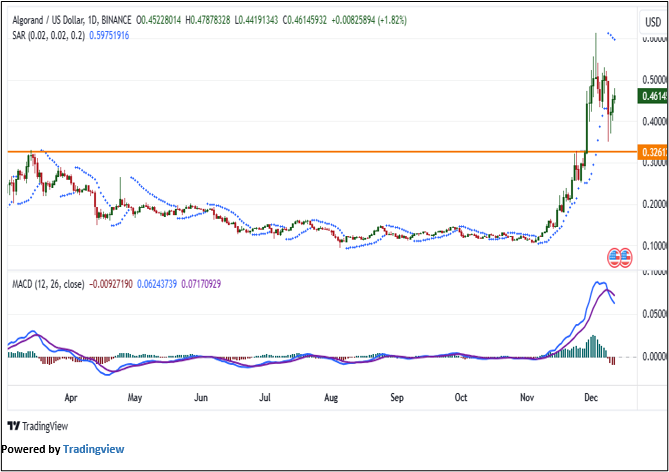Select the SAR (0.02, 0.02, 0.2) indicator label
This screenshot has height=472, width=669.
(48, 35)
